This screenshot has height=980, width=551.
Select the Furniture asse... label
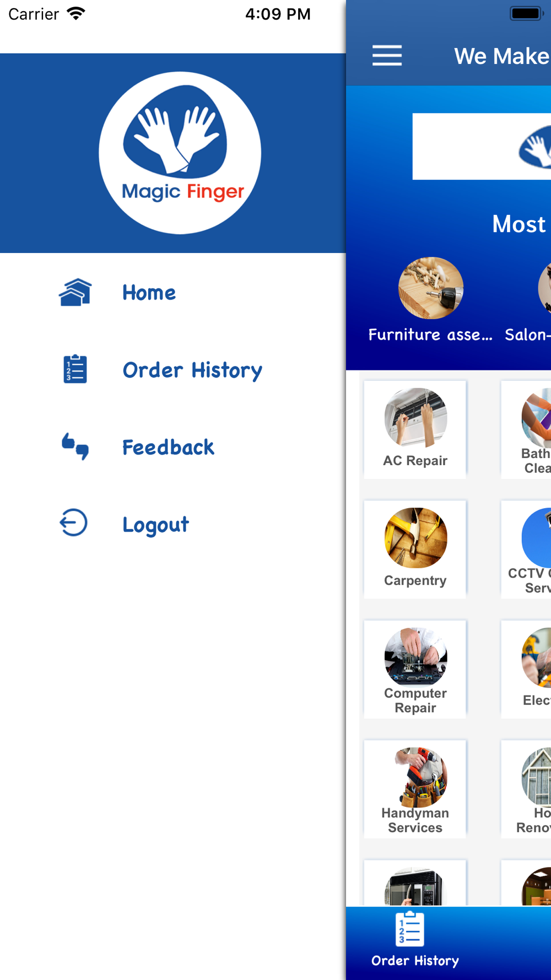pyautogui.click(x=430, y=335)
